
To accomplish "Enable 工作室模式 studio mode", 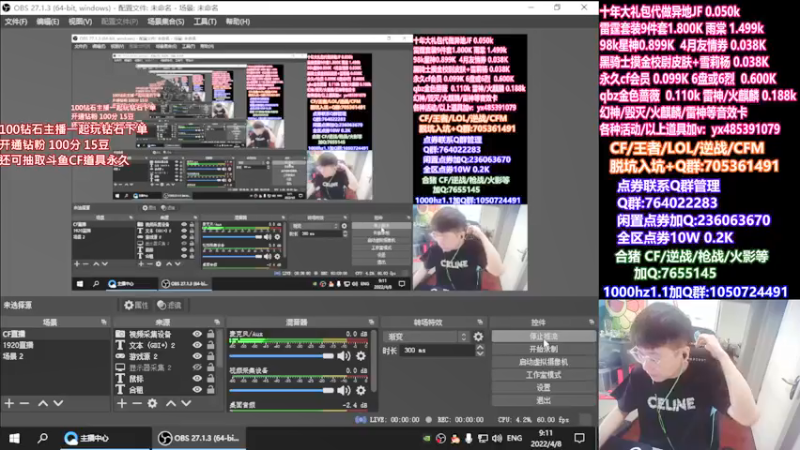I will (543, 374).
